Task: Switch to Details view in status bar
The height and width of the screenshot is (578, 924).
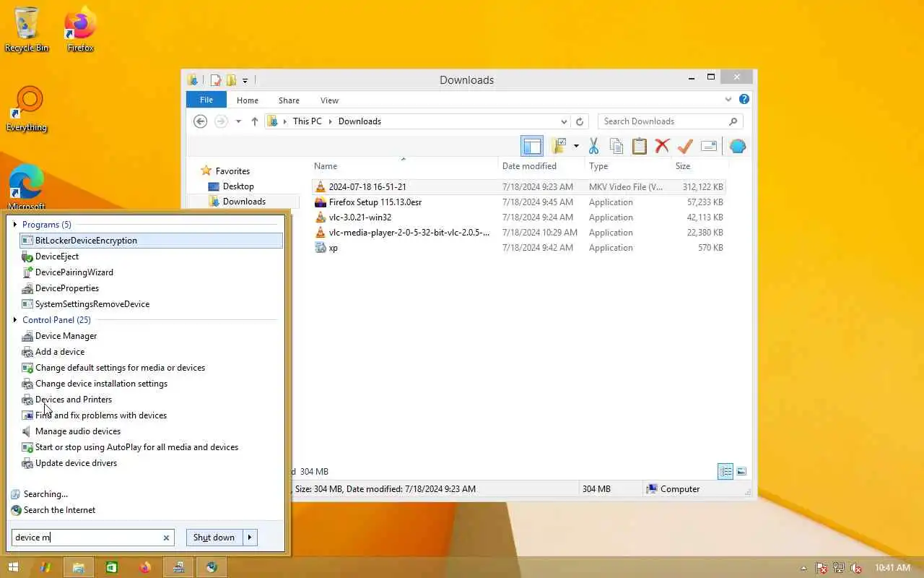Action: (x=725, y=472)
